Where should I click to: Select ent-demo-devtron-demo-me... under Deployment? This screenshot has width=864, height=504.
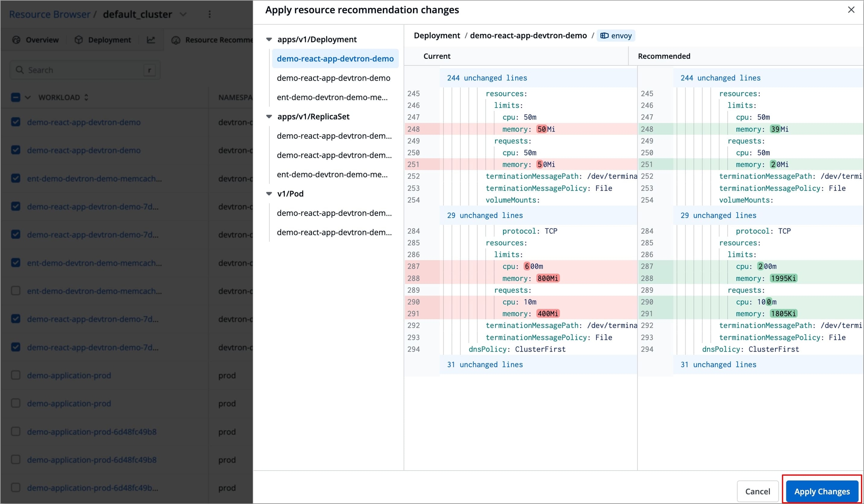pos(332,97)
